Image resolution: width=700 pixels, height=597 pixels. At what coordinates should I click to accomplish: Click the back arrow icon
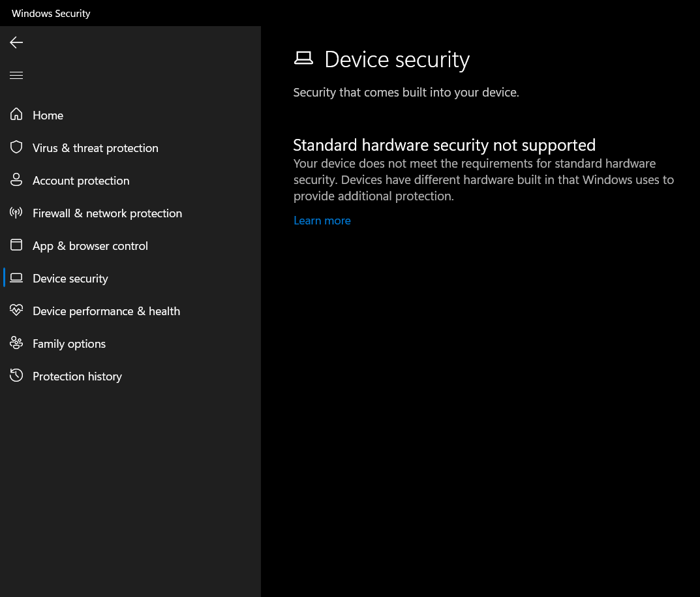(x=16, y=42)
